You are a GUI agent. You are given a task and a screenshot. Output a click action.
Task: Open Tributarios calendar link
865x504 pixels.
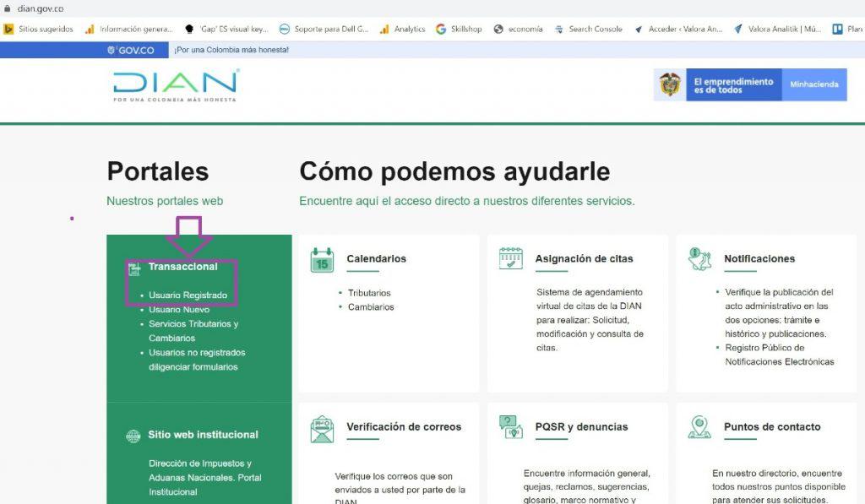pos(369,293)
